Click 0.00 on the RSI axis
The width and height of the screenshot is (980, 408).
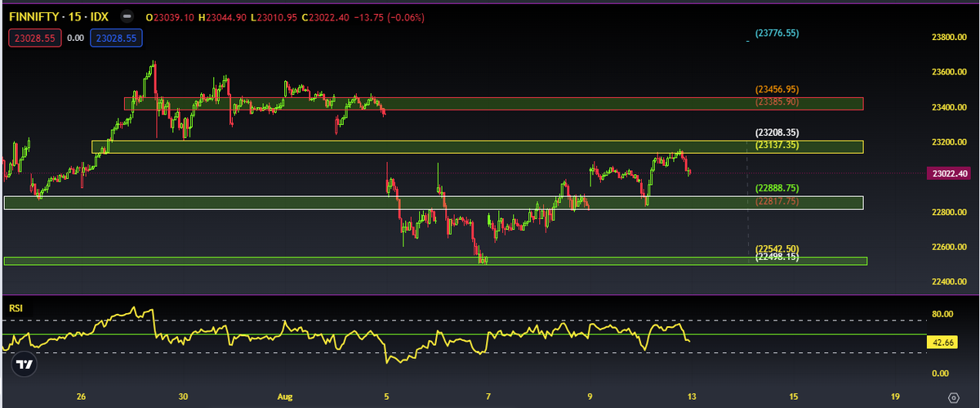coord(941,373)
